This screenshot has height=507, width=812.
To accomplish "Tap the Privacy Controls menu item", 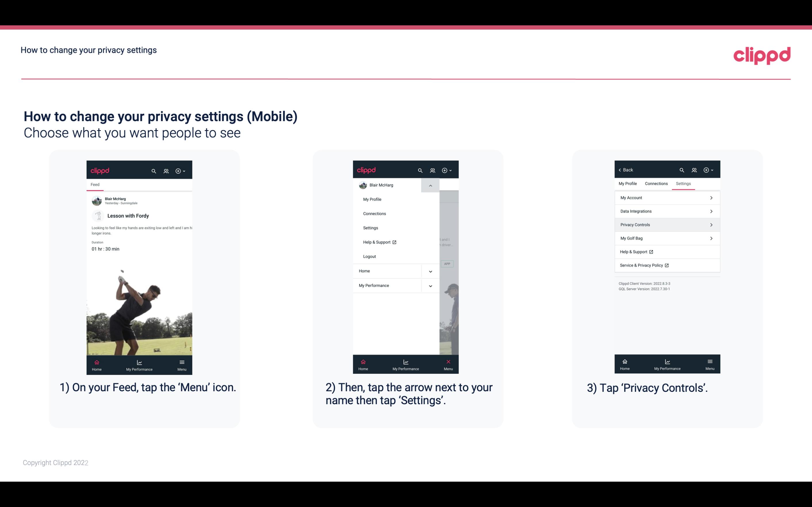I will [x=667, y=224].
